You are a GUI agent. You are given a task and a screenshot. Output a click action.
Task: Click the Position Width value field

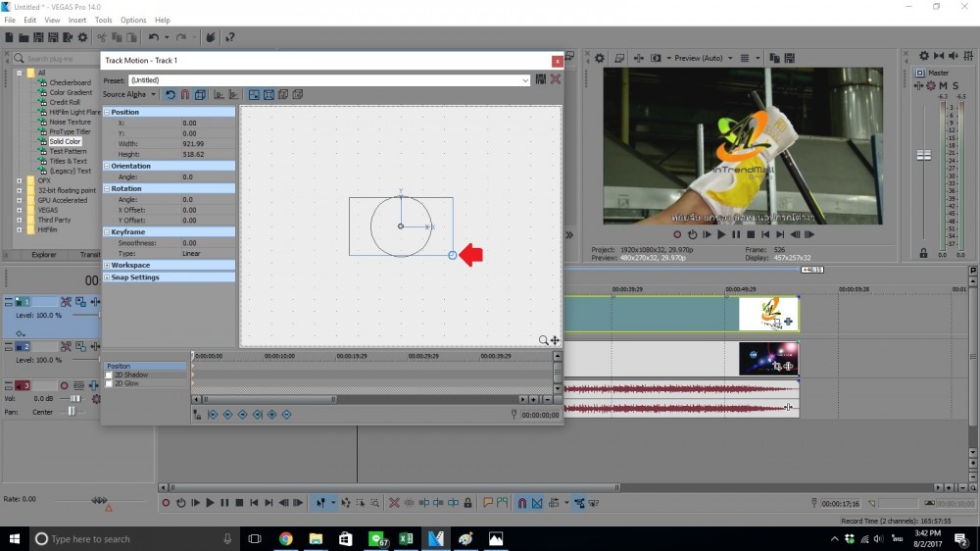tap(208, 144)
